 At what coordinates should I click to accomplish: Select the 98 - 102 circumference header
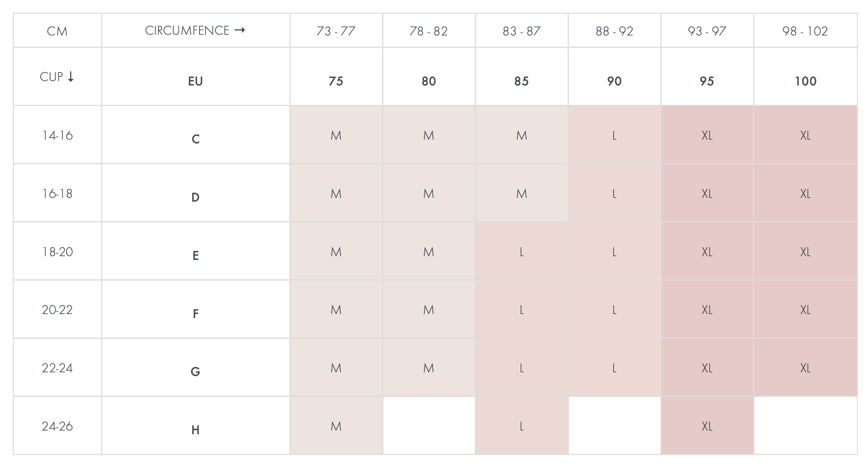click(805, 31)
